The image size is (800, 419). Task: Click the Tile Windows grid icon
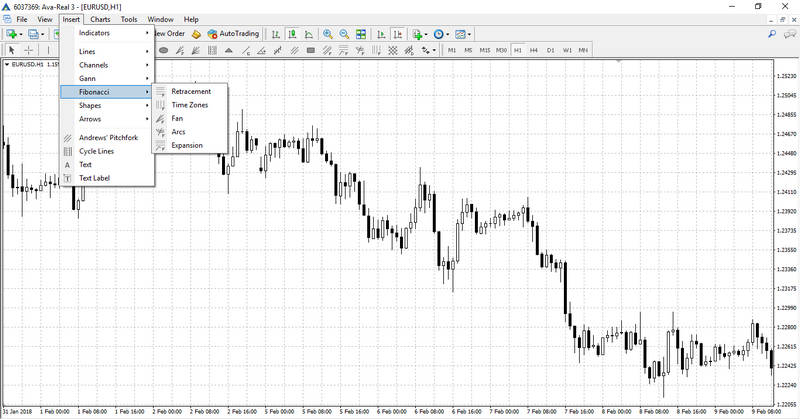[x=360, y=33]
